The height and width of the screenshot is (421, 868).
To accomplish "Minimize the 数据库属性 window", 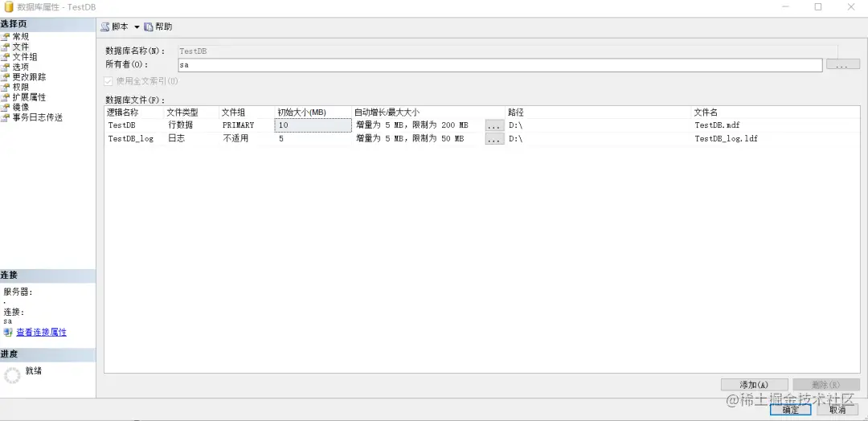I will pyautogui.click(x=785, y=6).
